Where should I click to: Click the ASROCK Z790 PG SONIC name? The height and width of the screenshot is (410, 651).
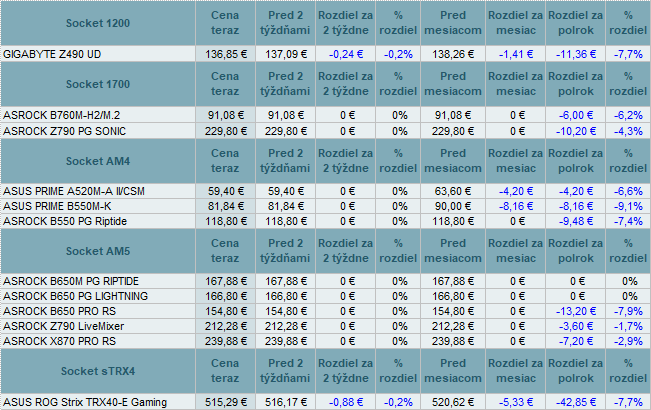[64, 131]
